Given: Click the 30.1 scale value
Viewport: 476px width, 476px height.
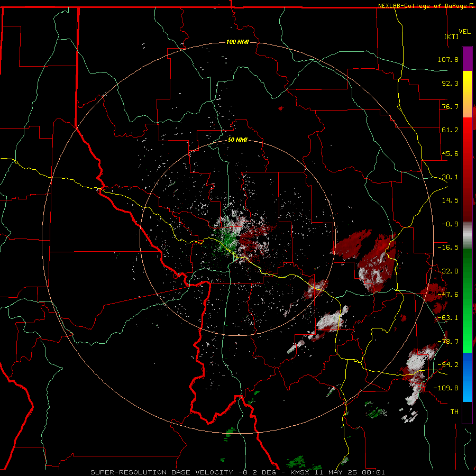Looking at the screenshot, I should [450, 177].
